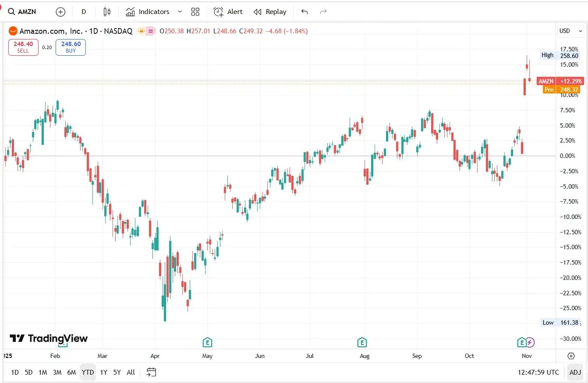
Task: Click the −4.68 (−1.84%) change value
Action: point(287,31)
